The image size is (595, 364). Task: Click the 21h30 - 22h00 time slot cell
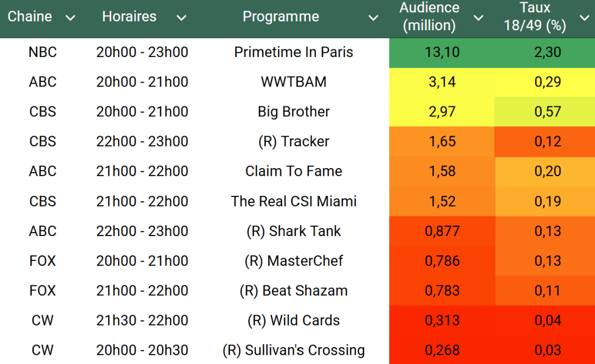142,320
